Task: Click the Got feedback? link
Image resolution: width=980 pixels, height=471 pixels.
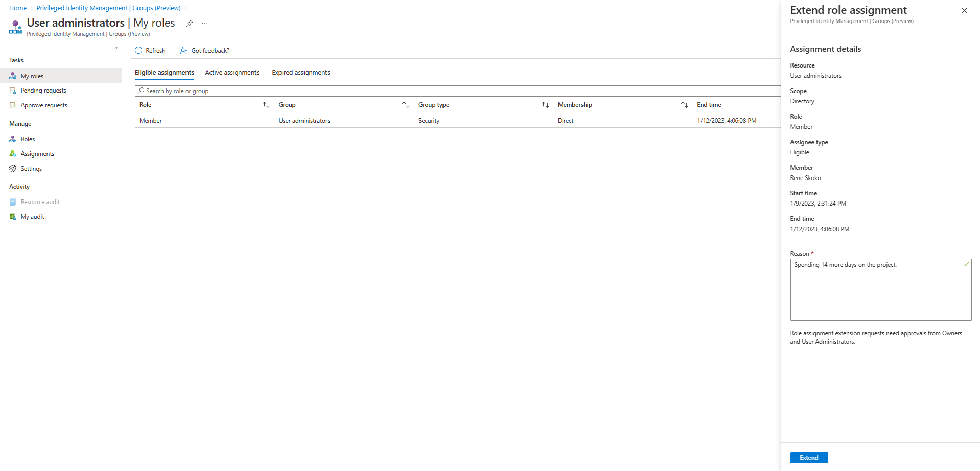Action: [x=211, y=51]
